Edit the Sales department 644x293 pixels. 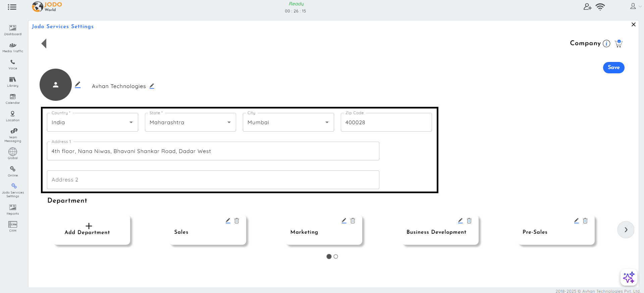pyautogui.click(x=228, y=221)
